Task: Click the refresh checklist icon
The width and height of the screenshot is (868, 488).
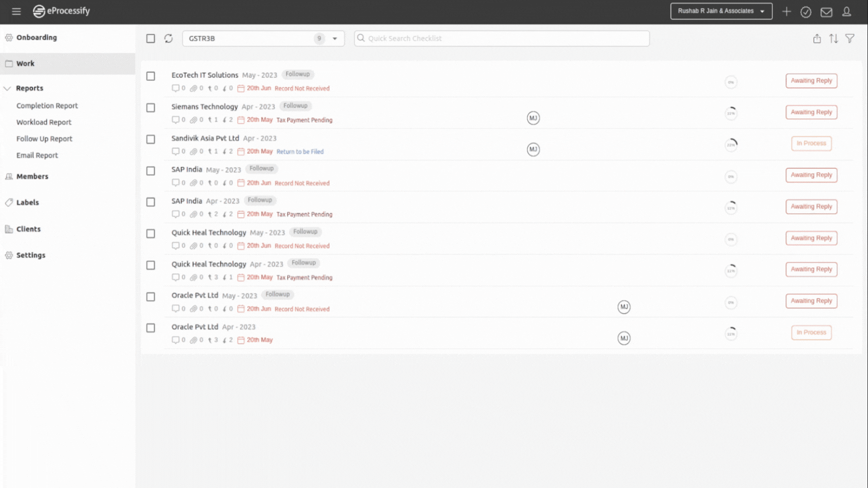Action: coord(168,38)
